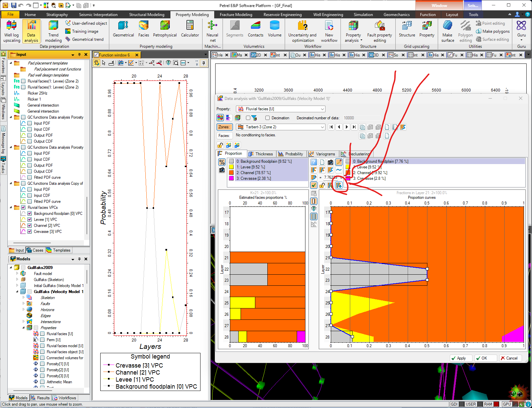Expand the Fault model node
This screenshot has height=408, width=532.
coord(17,274)
